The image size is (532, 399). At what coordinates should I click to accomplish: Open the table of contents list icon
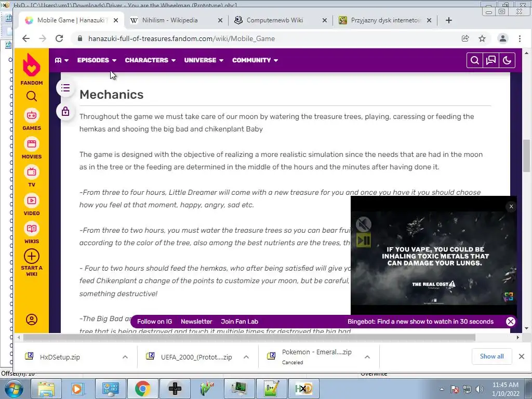pos(65,88)
